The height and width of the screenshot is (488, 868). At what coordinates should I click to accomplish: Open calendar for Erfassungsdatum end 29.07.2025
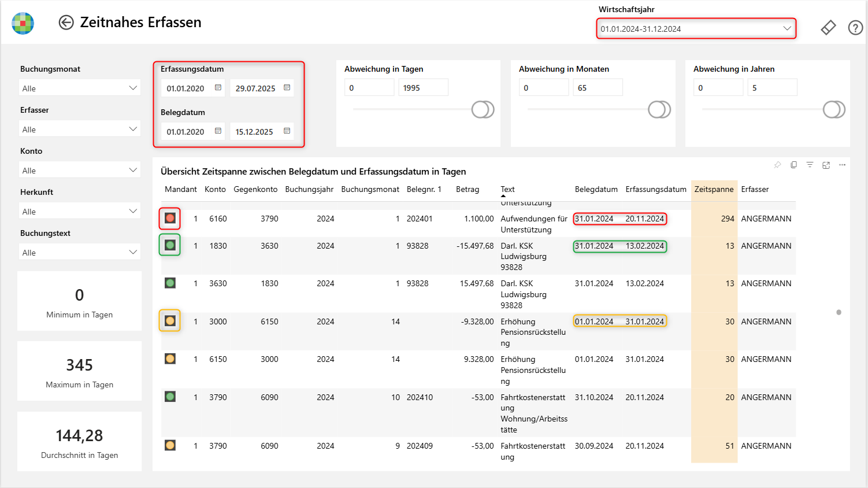click(287, 88)
